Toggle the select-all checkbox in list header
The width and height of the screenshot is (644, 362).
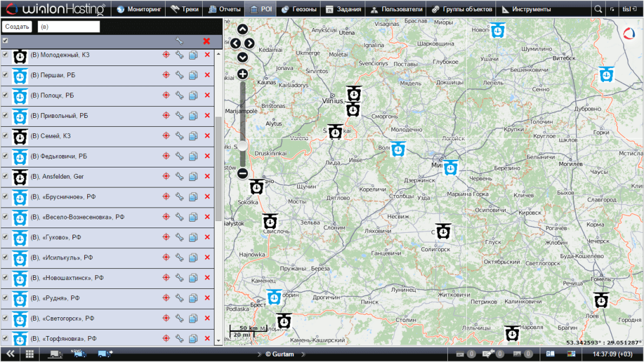pyautogui.click(x=5, y=41)
